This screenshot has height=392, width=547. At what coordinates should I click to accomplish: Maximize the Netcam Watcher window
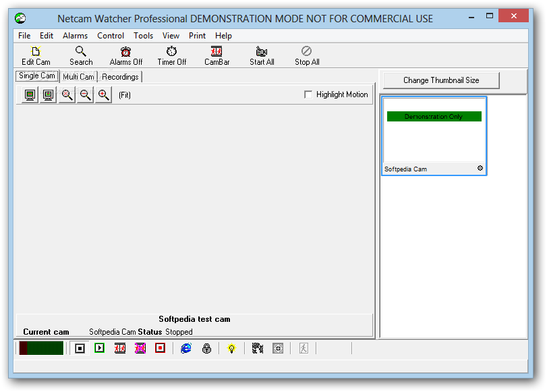pyautogui.click(x=490, y=16)
